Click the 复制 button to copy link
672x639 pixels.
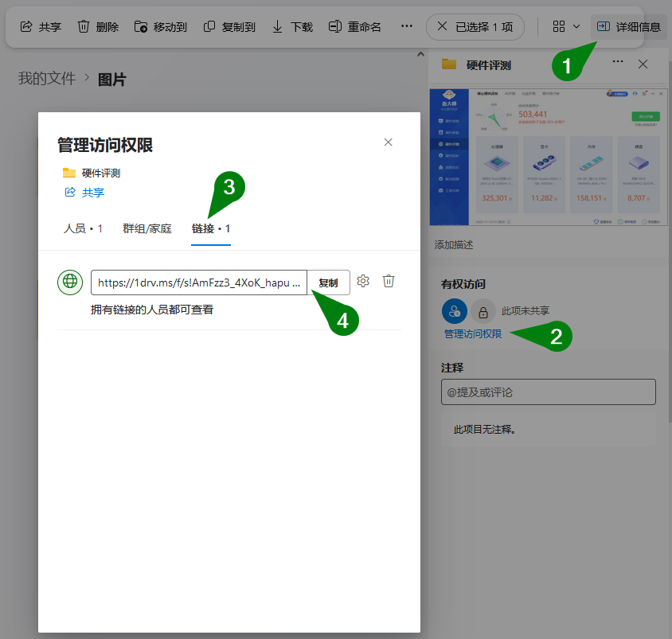[x=330, y=281]
